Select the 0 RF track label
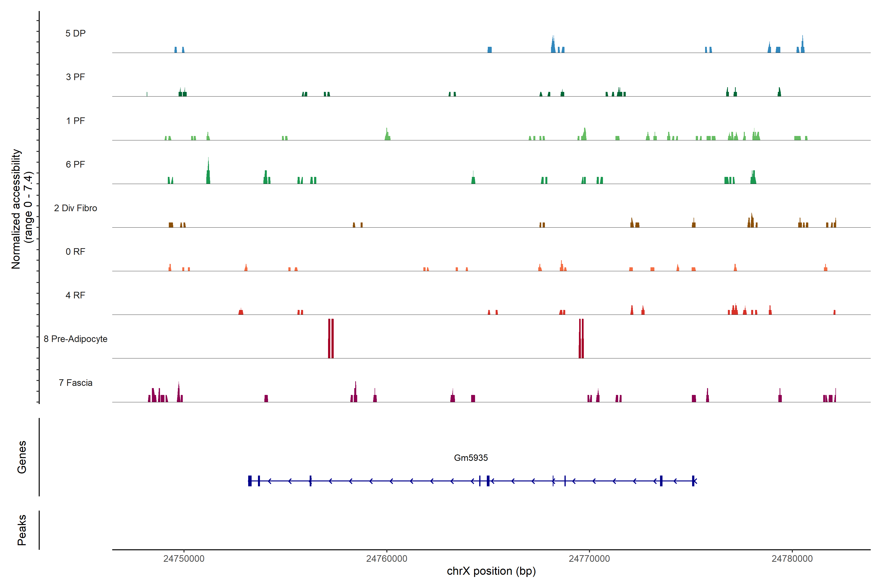Screen dimensions: 882x588 point(75,252)
